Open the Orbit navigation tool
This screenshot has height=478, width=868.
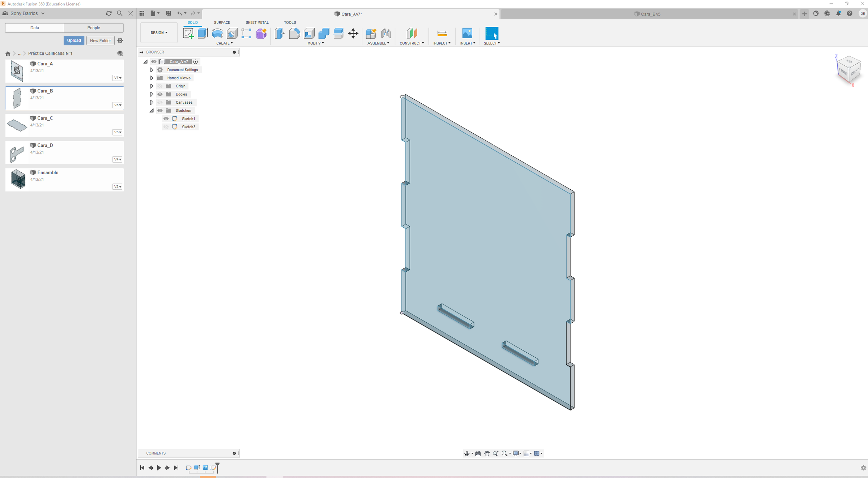467,453
